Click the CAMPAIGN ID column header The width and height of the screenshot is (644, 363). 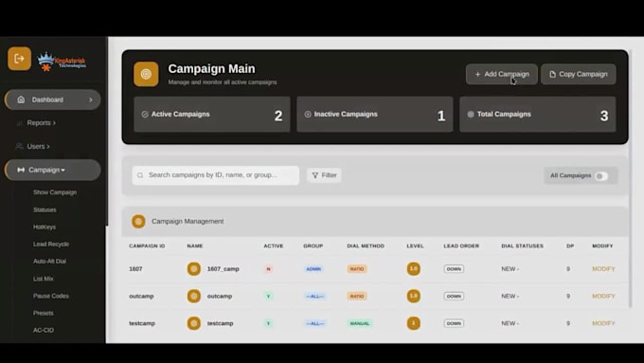[x=147, y=245]
